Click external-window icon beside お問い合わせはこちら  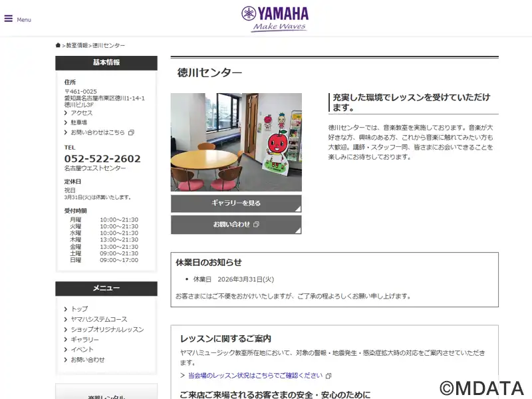(131, 132)
